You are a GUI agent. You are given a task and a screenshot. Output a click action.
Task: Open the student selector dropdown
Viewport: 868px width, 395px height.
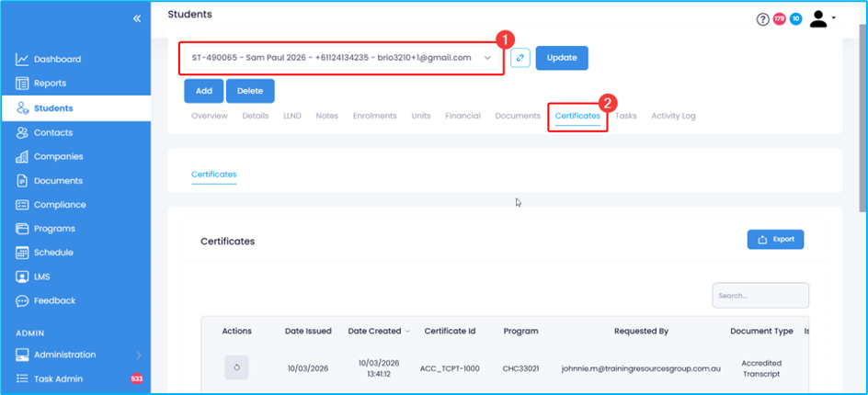click(x=340, y=58)
